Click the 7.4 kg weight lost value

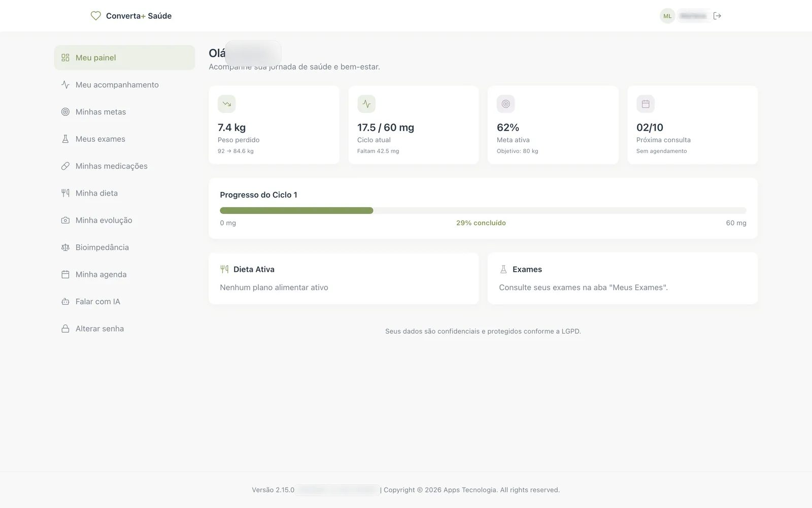tap(231, 128)
